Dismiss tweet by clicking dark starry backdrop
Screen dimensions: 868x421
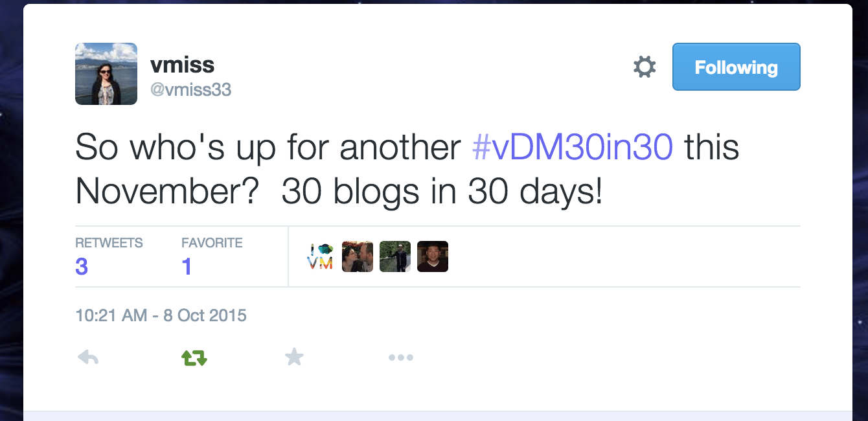[10, 210]
